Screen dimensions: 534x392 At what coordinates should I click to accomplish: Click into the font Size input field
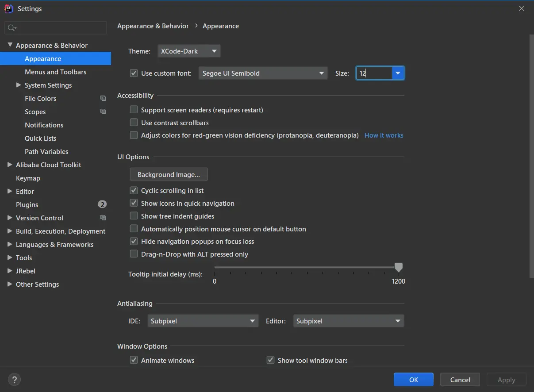pyautogui.click(x=374, y=73)
